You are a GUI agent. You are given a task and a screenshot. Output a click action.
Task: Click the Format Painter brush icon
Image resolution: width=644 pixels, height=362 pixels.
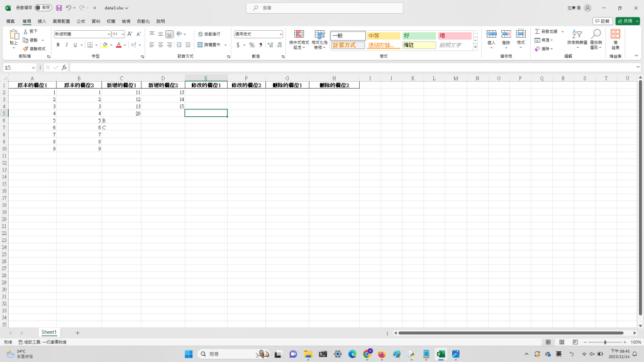(25, 49)
